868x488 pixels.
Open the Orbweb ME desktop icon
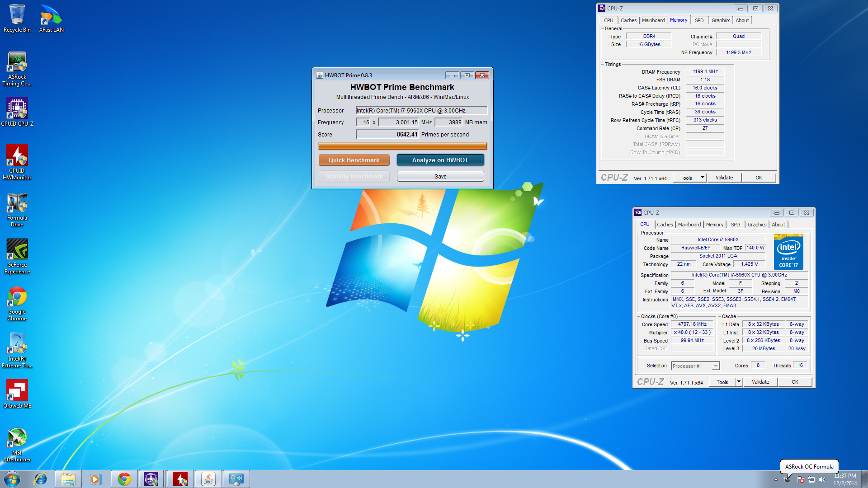click(17, 394)
